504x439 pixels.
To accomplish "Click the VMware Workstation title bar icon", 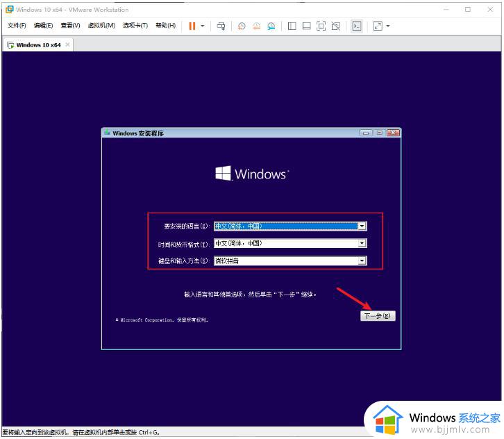I will coord(10,9).
